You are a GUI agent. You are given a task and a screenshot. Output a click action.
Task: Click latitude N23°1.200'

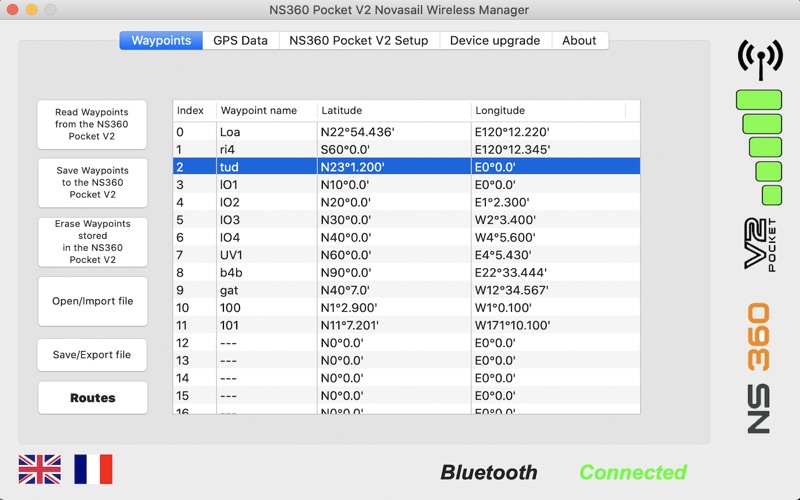353,167
